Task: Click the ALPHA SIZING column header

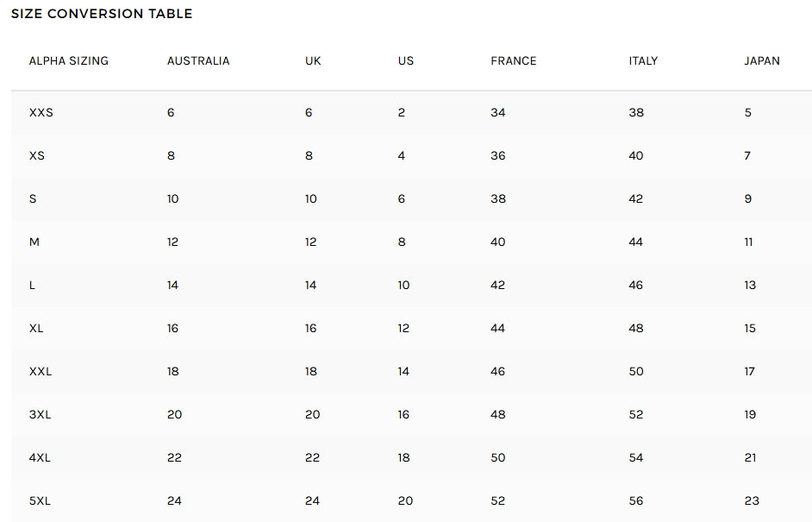Action: [x=69, y=61]
